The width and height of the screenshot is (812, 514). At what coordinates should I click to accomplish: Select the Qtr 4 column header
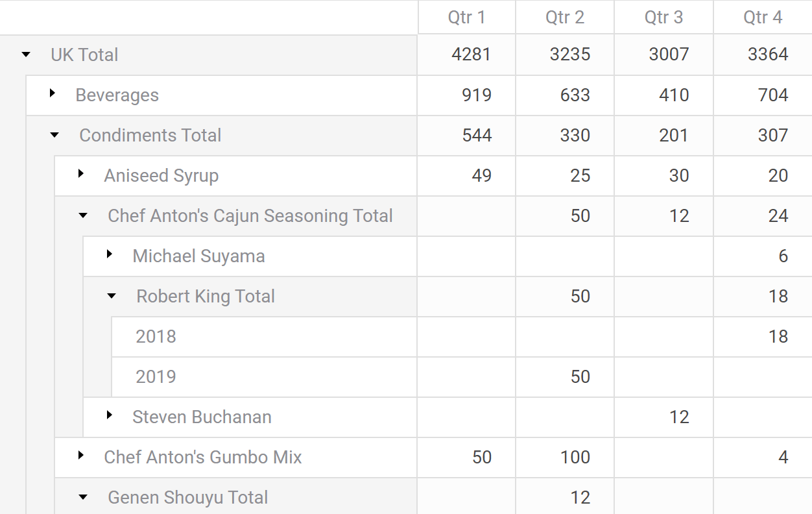(x=763, y=18)
